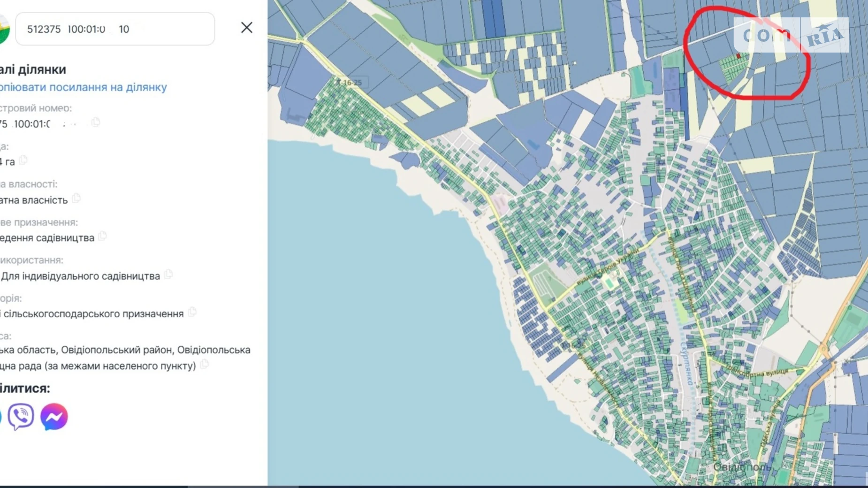Copy the individual gardening usage text
The width and height of the screenshot is (868, 488).
pos(168,274)
